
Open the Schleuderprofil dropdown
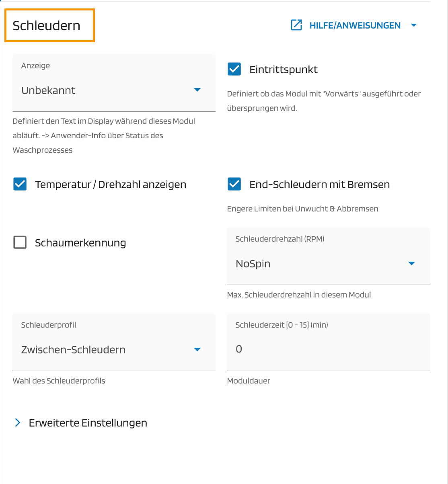pyautogui.click(x=114, y=349)
